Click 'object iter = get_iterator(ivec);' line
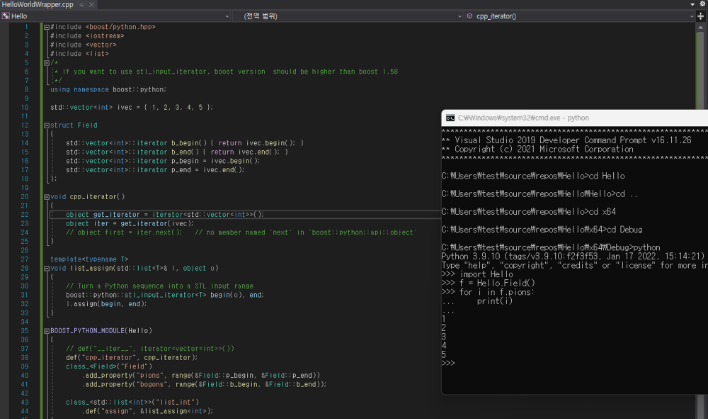708x419 pixels. [130, 224]
